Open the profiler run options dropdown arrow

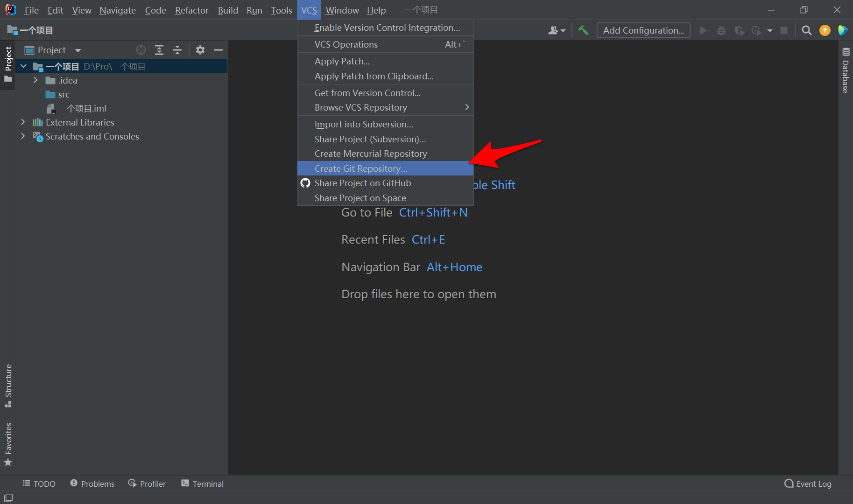coord(770,31)
